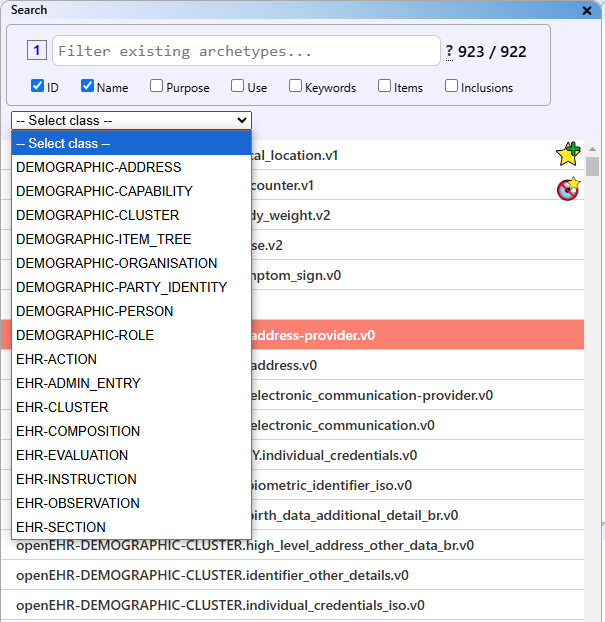Click the Filter existing archetypes field

point(246,51)
